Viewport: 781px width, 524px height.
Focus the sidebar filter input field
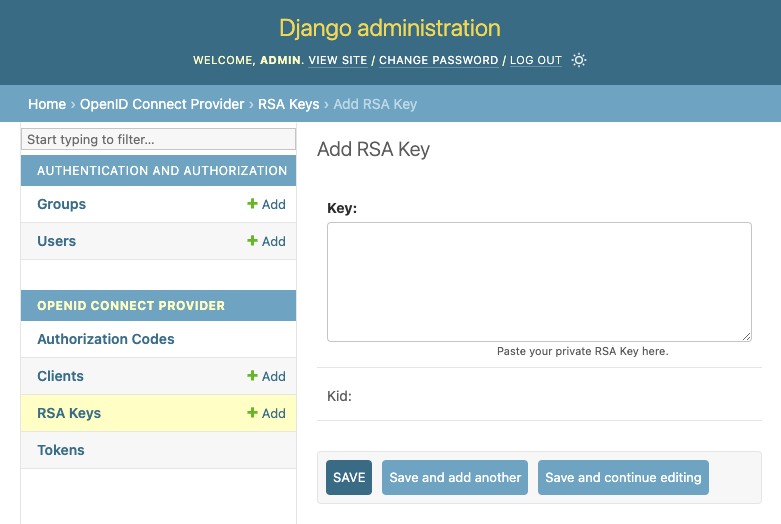(158, 139)
